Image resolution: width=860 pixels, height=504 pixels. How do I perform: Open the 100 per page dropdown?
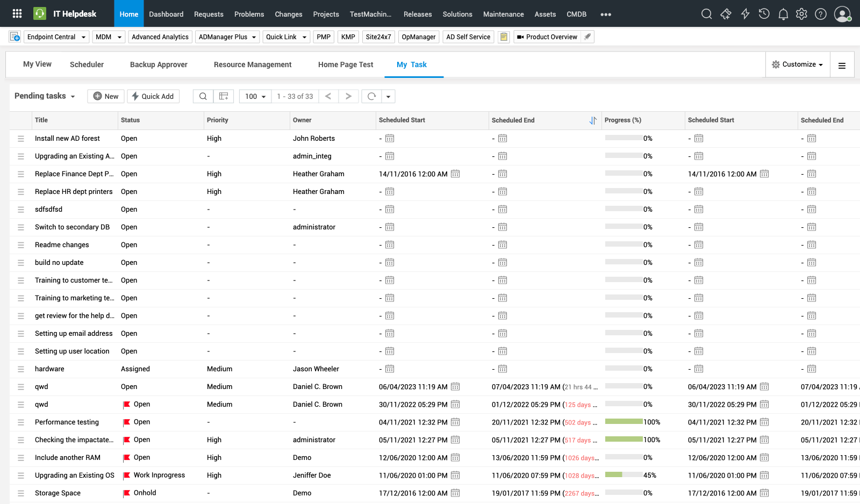click(255, 96)
